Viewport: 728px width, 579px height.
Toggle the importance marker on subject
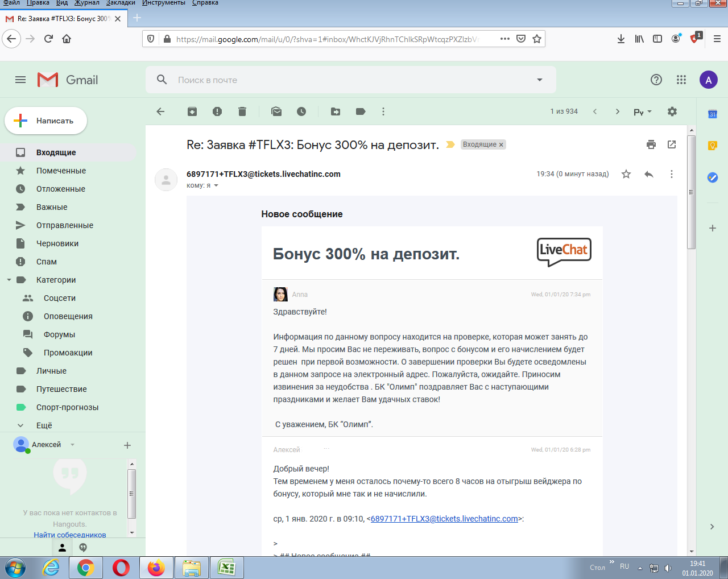450,144
